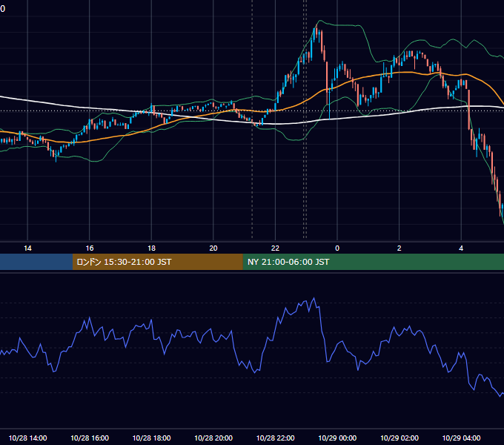Image resolution: width=504 pixels, height=445 pixels.
Task: Click the 20 hour label on price chart axis
Action: [213, 248]
